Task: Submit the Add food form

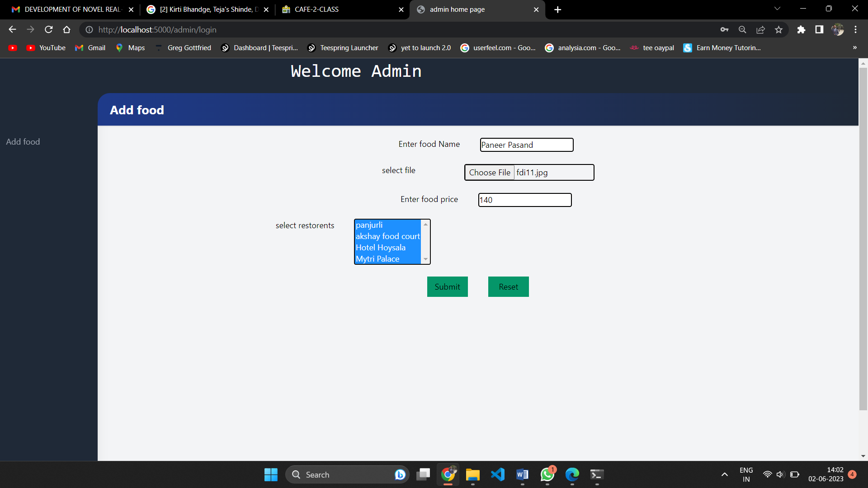Action: pos(447,286)
